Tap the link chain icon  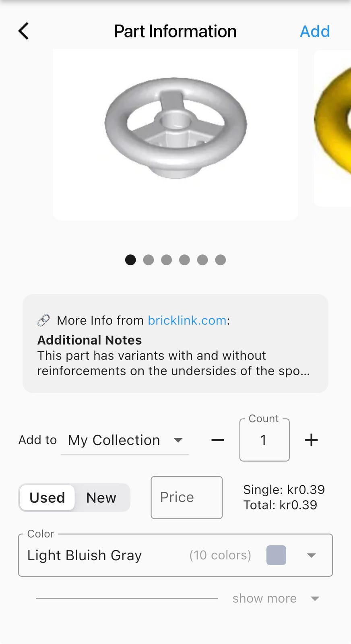pyautogui.click(x=43, y=320)
